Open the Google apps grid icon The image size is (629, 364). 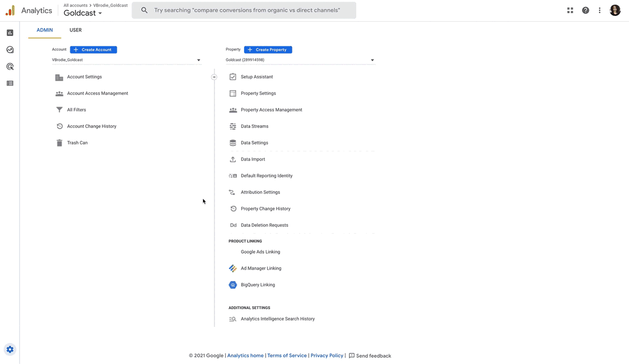[x=570, y=10]
